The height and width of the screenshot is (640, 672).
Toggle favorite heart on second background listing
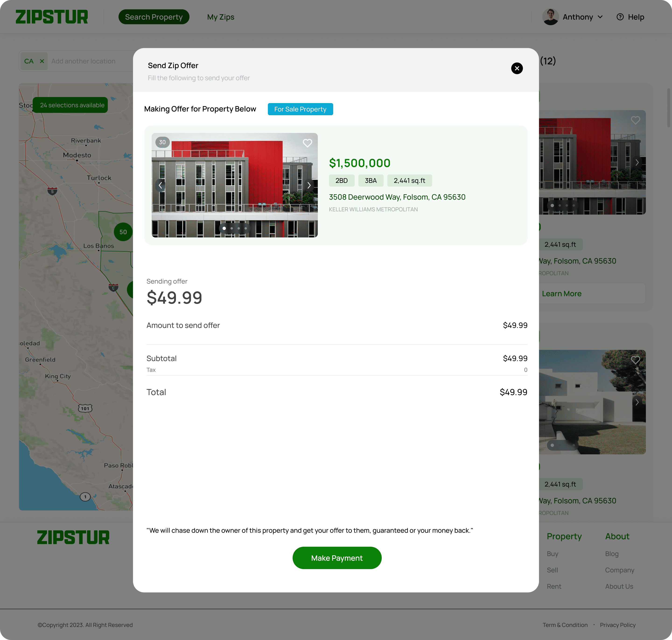(635, 360)
